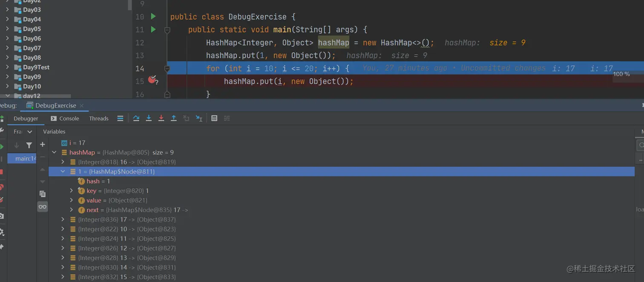This screenshot has height=282, width=644.
Task: Expand the Integer@826 12 entry
Action: pyautogui.click(x=63, y=248)
